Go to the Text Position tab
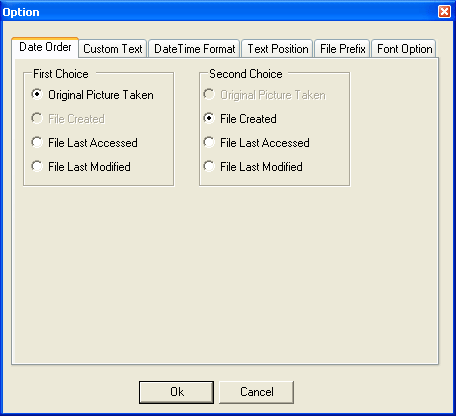Image resolution: width=456 pixels, height=416 pixels. [x=277, y=49]
